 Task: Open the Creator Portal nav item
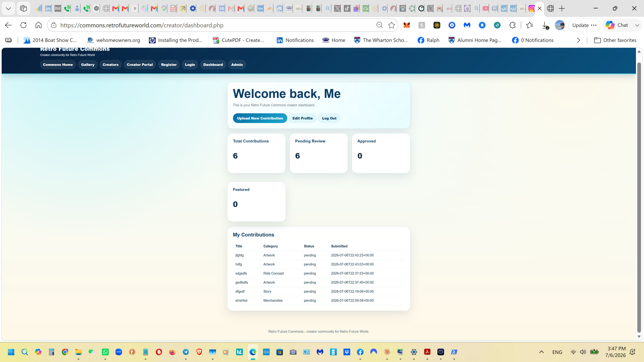(x=140, y=65)
